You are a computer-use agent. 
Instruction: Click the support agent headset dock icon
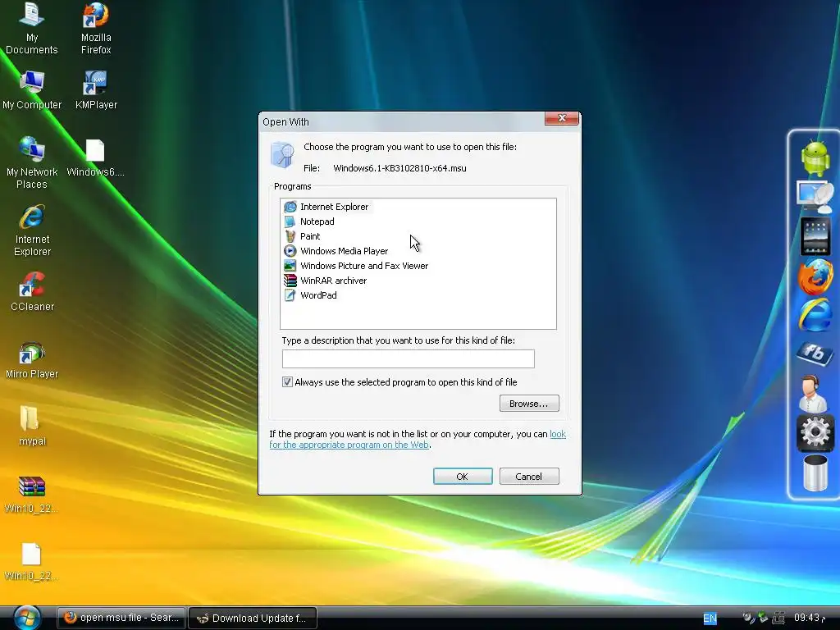pos(813,393)
